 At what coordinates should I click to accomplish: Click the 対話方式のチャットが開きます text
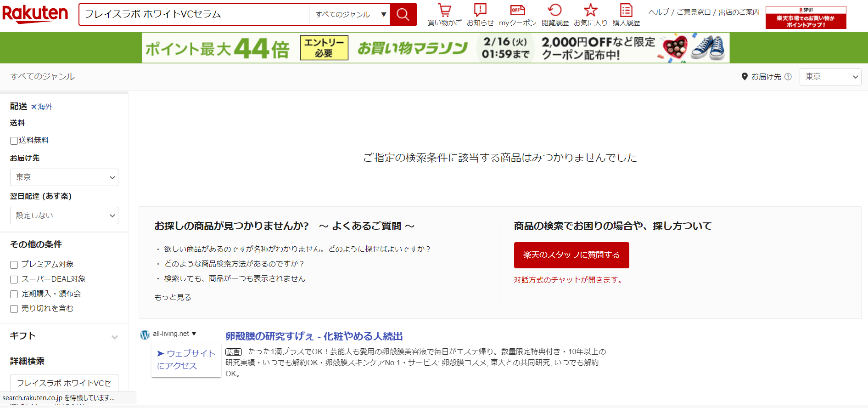[568, 280]
